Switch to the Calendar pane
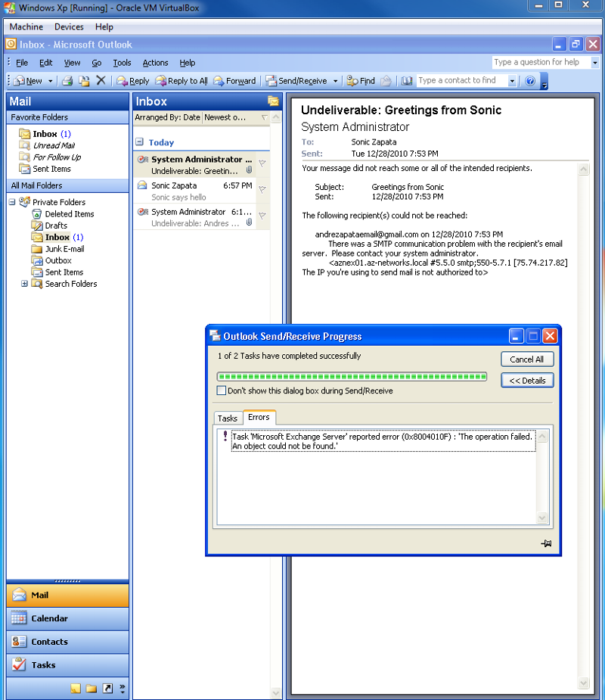Image resolution: width=605 pixels, height=700 pixels. click(x=68, y=618)
